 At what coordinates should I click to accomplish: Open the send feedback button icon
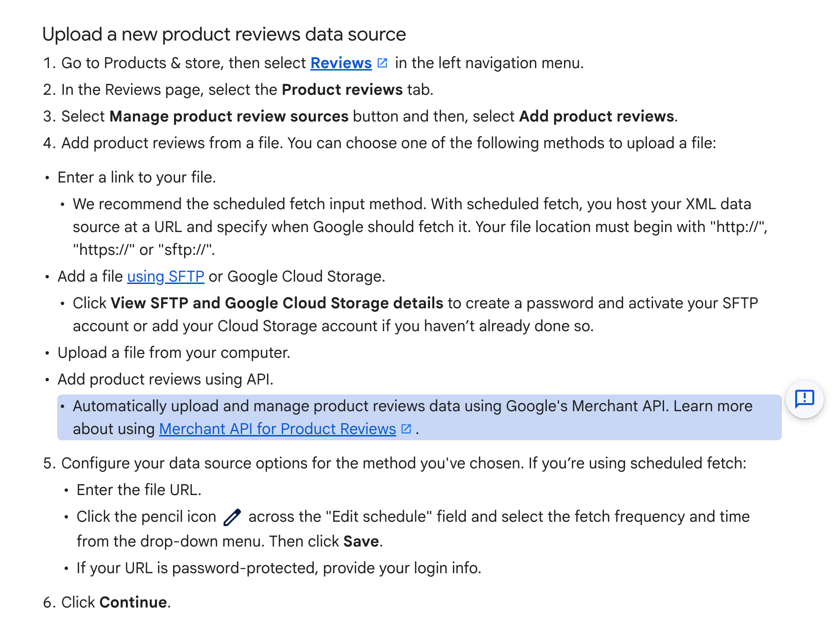[804, 399]
